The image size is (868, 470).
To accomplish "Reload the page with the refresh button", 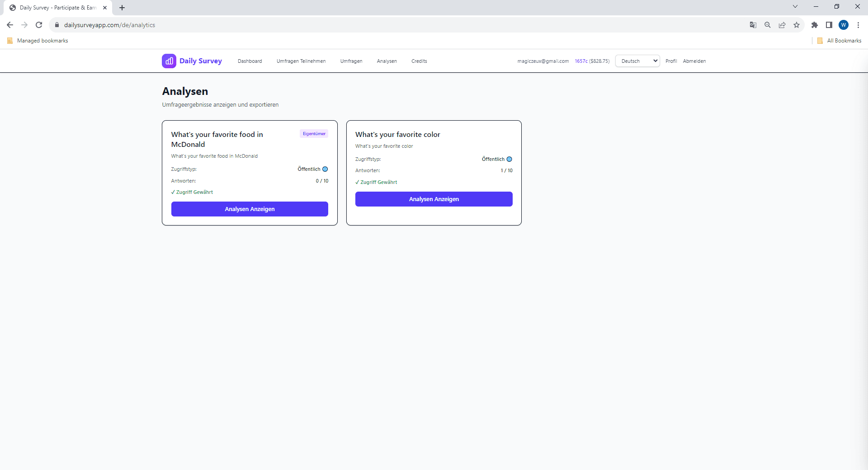I will 39,25.
